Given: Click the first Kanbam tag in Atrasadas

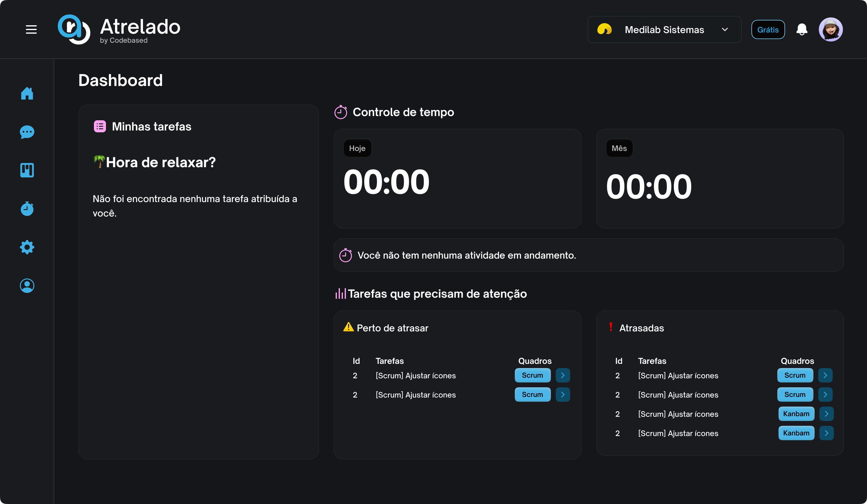Looking at the screenshot, I should pos(796,414).
